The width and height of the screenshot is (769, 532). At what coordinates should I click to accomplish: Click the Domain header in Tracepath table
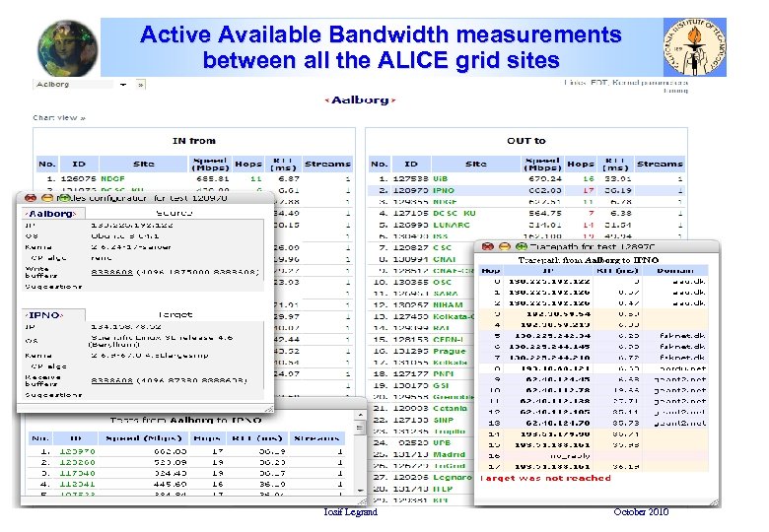tap(675, 270)
